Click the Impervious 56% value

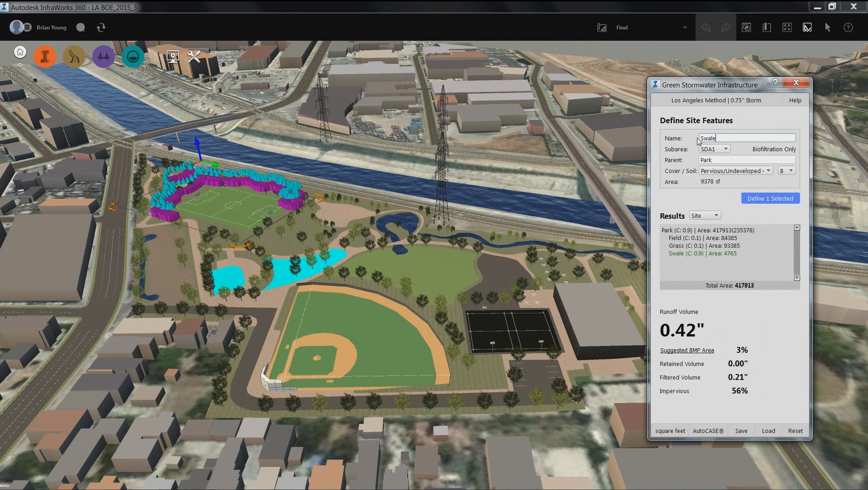coord(740,390)
